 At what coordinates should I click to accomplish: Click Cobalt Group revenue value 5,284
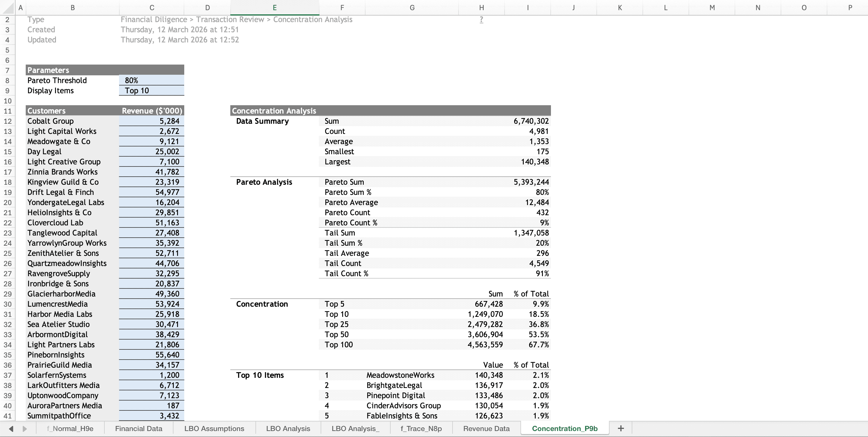tap(152, 121)
